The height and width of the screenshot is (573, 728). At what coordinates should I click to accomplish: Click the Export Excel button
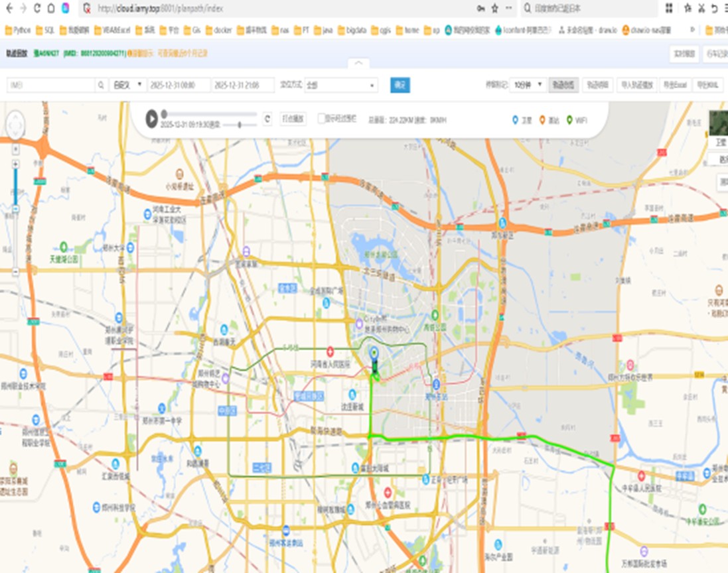[x=674, y=85]
